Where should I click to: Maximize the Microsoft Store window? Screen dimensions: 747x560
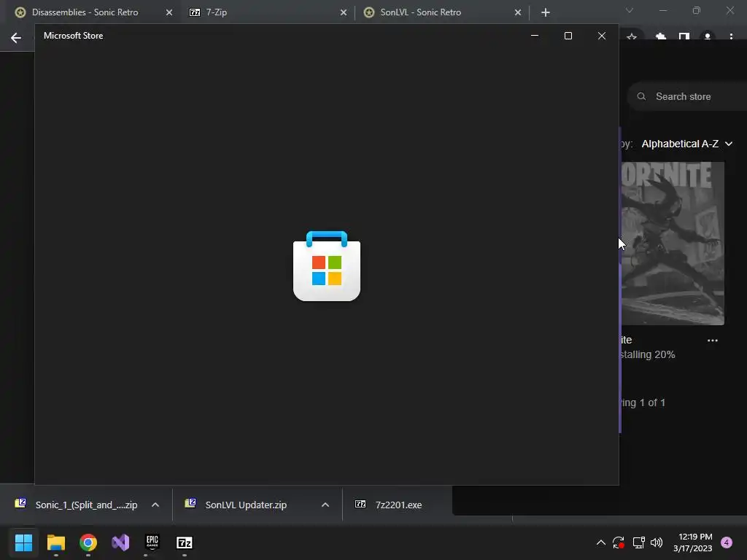coord(568,36)
